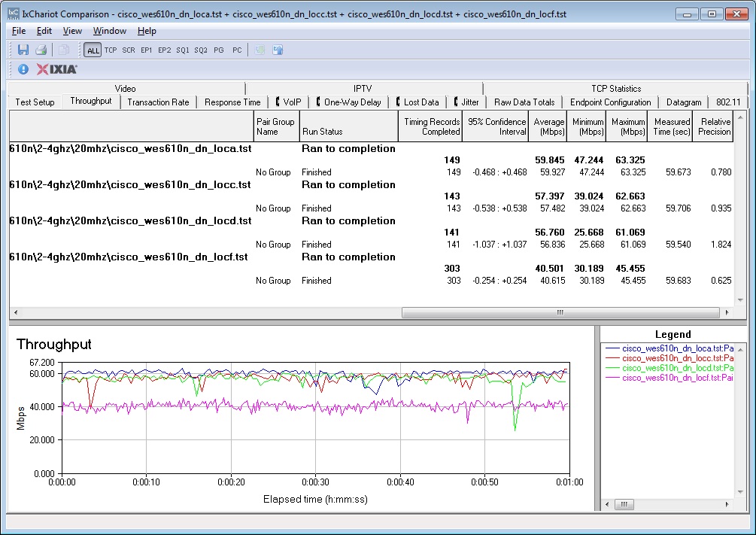
Task: Select the cisco_wes610n_dn_locc.tst row
Action: point(372,185)
